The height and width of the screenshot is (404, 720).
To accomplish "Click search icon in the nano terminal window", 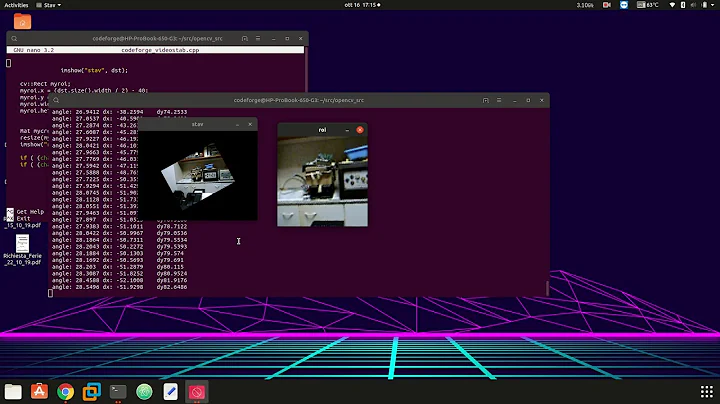I will [14, 39].
